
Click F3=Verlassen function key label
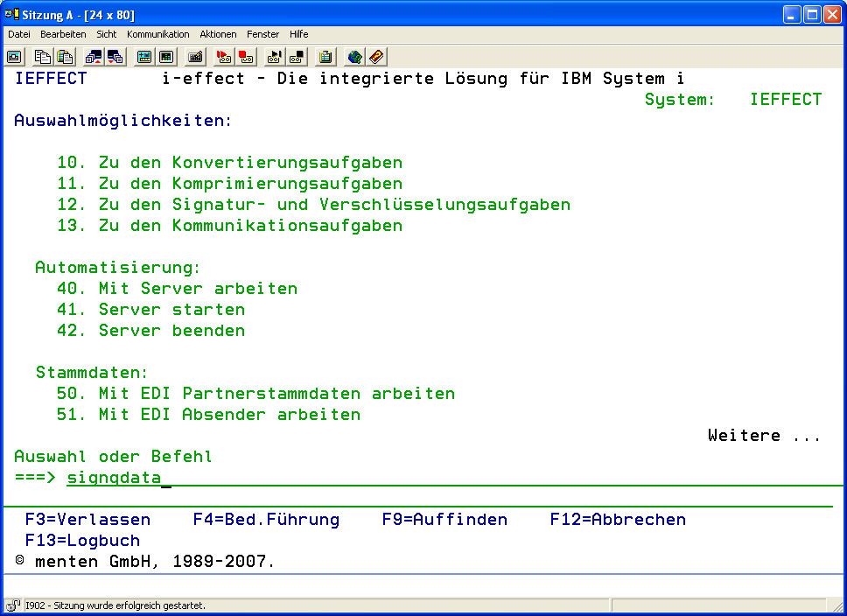[x=87, y=520]
